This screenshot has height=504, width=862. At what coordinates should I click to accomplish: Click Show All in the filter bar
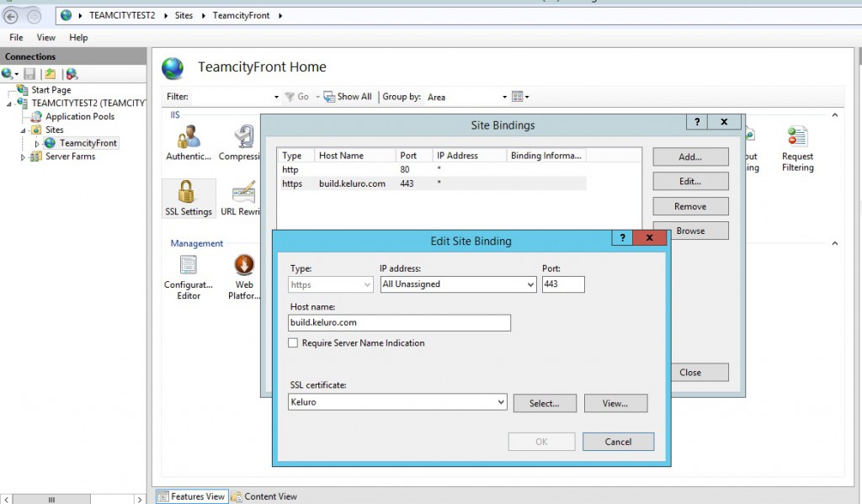[348, 97]
